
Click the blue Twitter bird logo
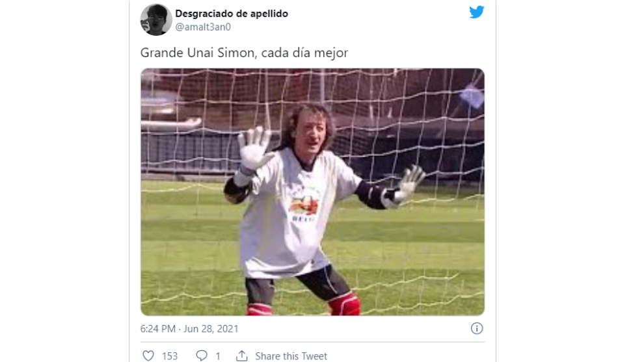click(x=476, y=12)
